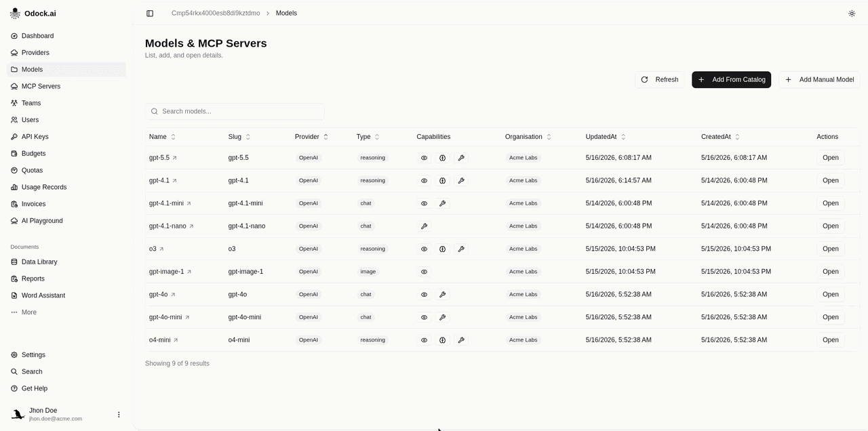The height and width of the screenshot is (431, 868).
Task: Click the Get Help question icon
Action: (x=14, y=388)
